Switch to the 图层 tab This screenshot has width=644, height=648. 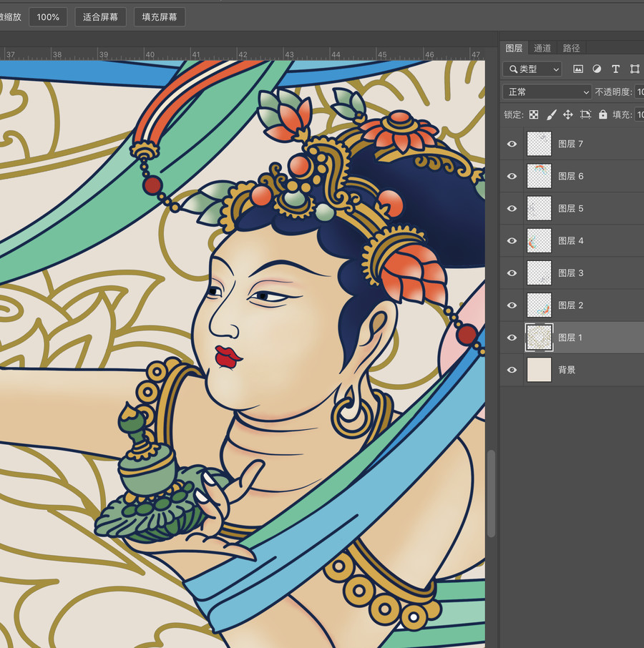tap(514, 48)
